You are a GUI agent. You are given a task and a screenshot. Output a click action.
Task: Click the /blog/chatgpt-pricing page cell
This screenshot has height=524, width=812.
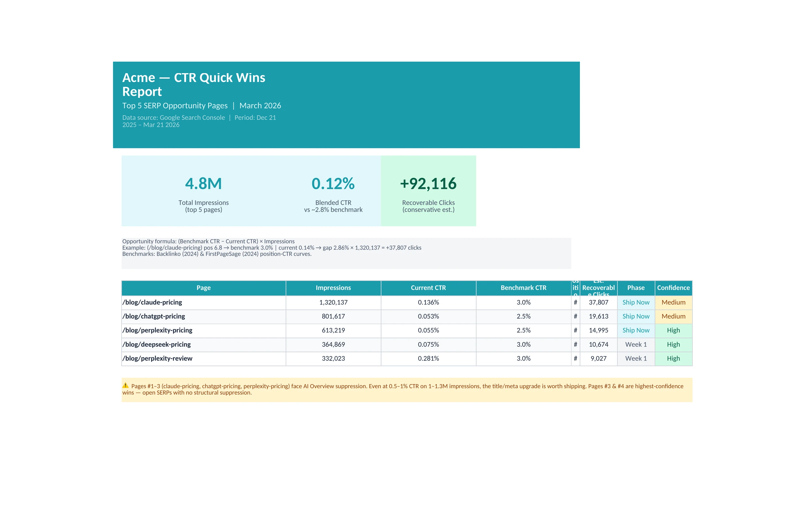(153, 316)
